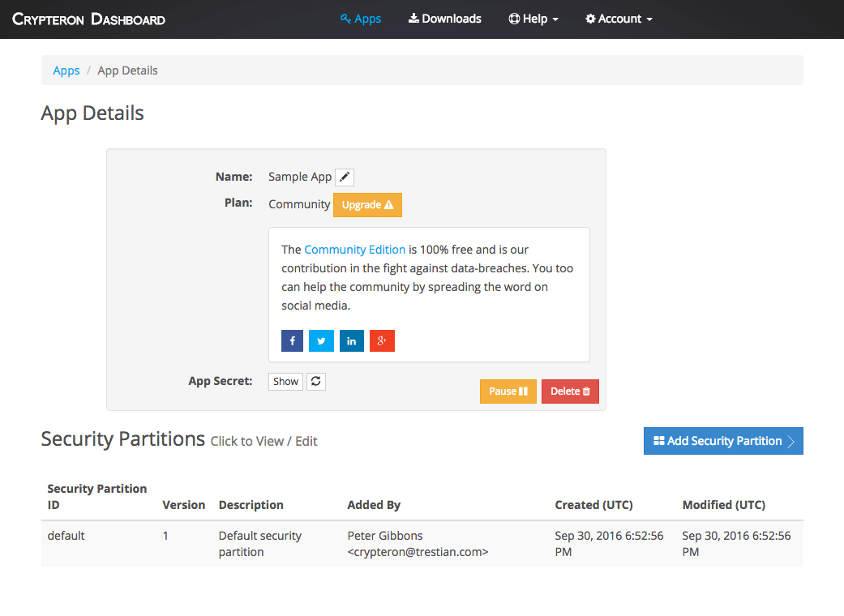Image resolution: width=844 pixels, height=616 pixels.
Task: Open the Account dropdown menu
Action: 619,19
